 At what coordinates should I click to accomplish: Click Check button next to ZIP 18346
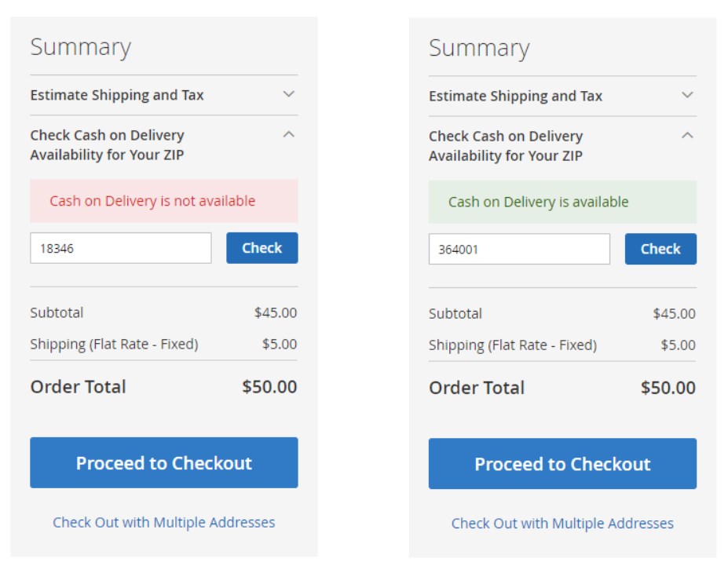[x=262, y=248]
